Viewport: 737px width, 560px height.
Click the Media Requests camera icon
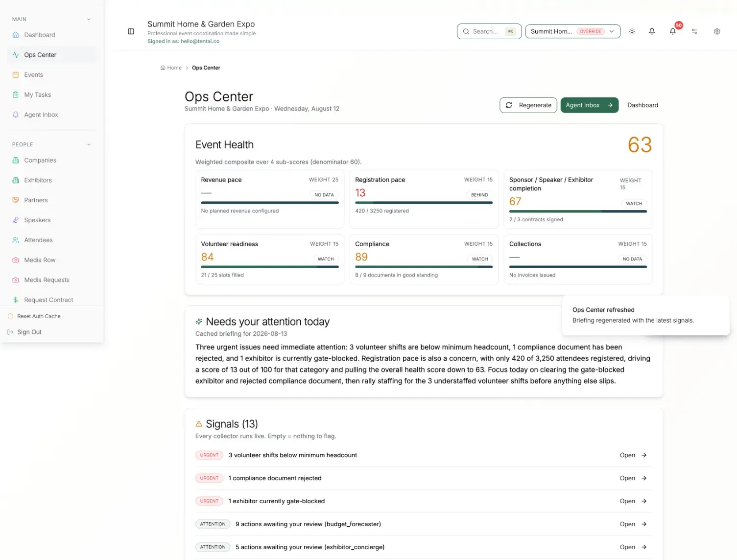click(x=16, y=280)
